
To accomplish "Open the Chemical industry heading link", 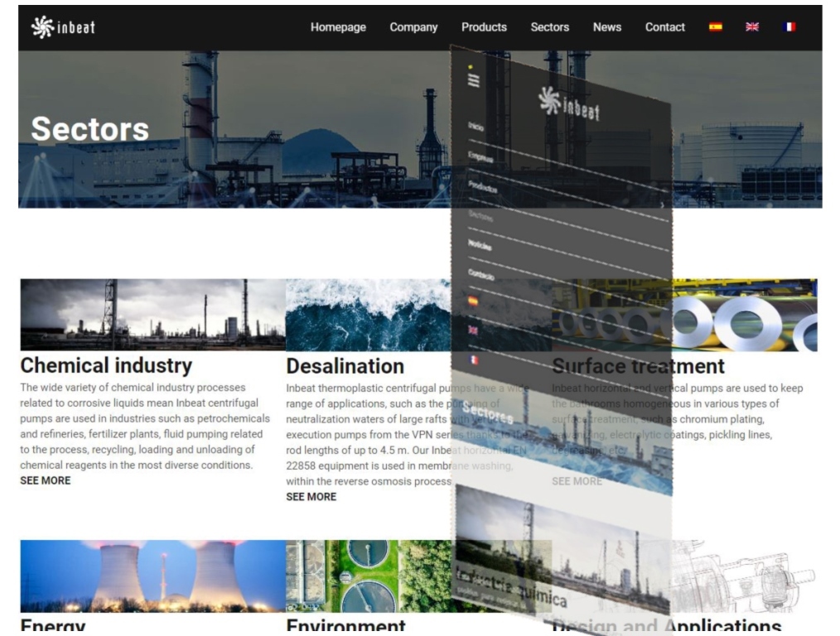I will [106, 366].
